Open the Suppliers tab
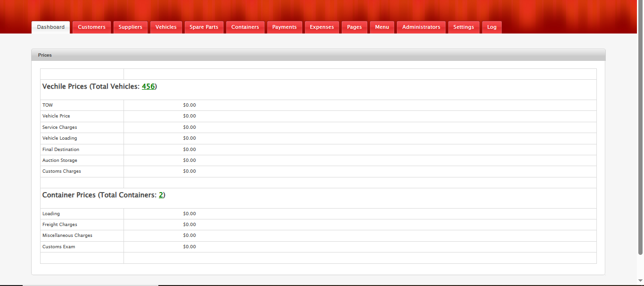Screen dimensions: 644x286 coord(130,27)
